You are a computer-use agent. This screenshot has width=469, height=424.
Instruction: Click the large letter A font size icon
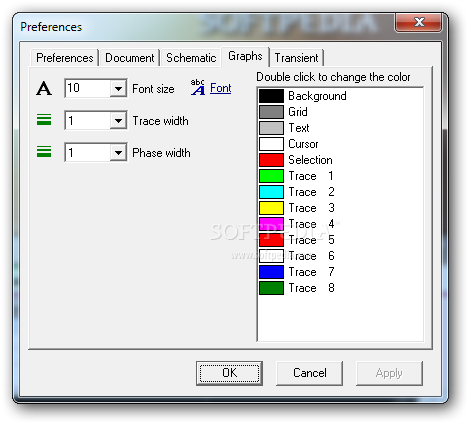pyautogui.click(x=44, y=89)
